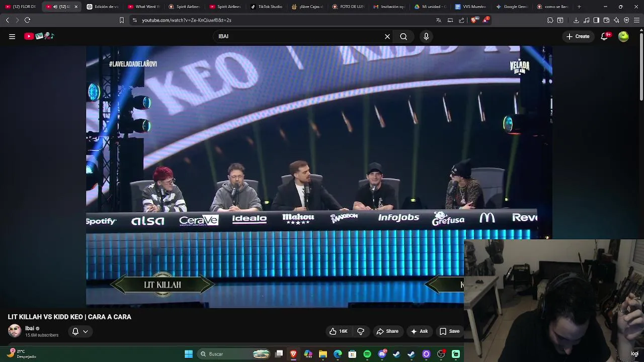644x362 pixels.
Task: Switch to the Invitación Gmail tab
Action: click(389, 7)
